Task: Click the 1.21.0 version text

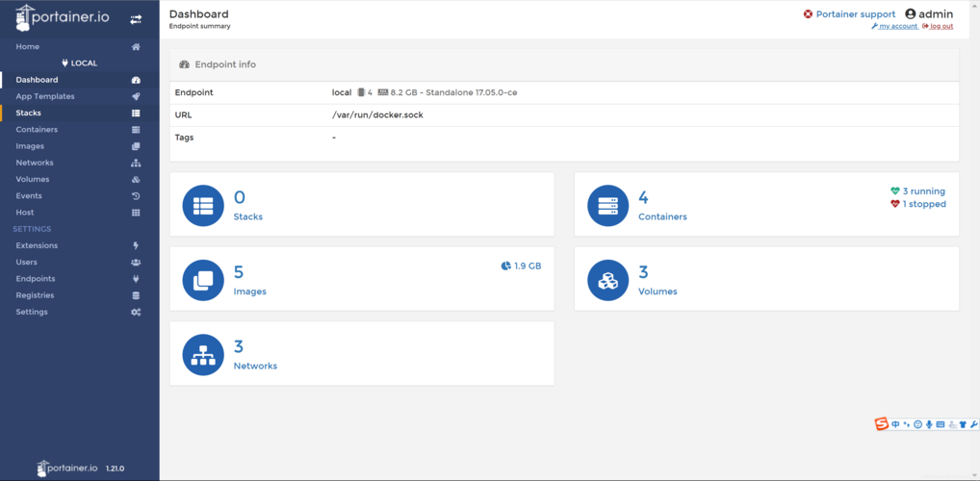Action: coord(115,468)
